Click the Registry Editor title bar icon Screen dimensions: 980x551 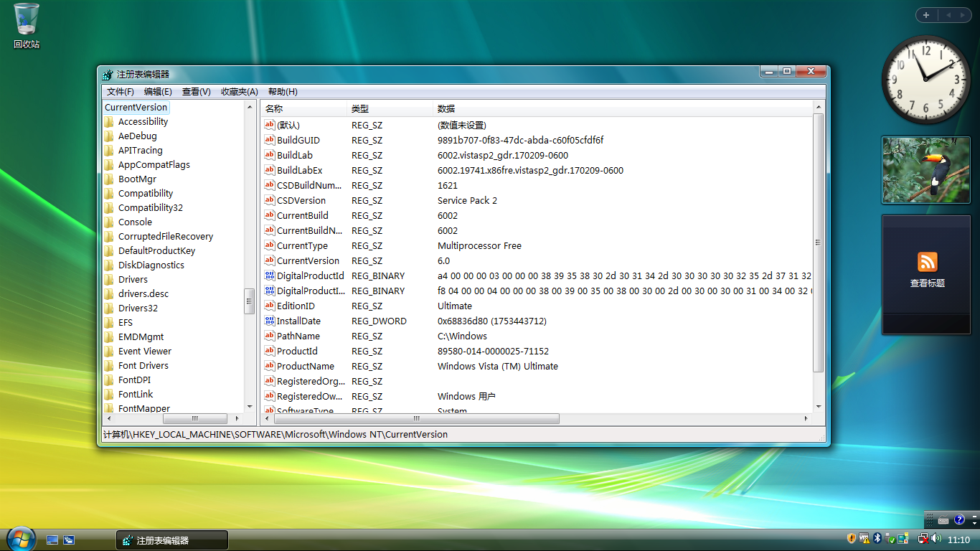[108, 74]
